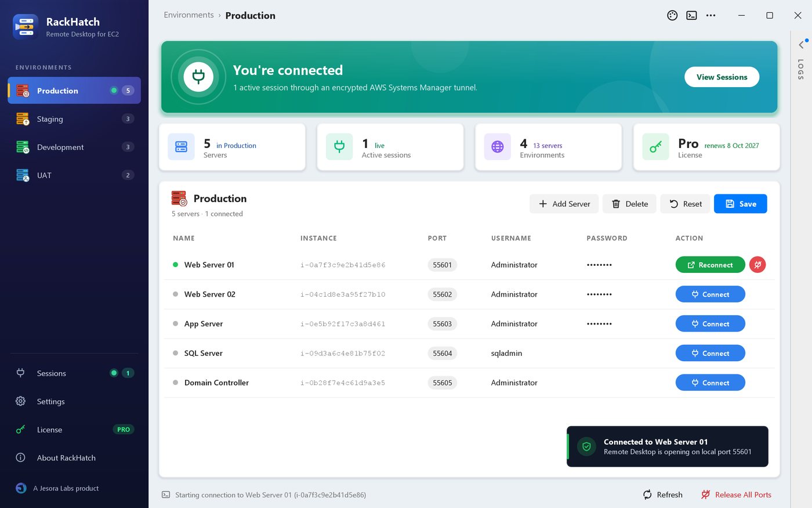Open the three-dot more options menu
The height and width of the screenshot is (508, 812).
click(710, 16)
